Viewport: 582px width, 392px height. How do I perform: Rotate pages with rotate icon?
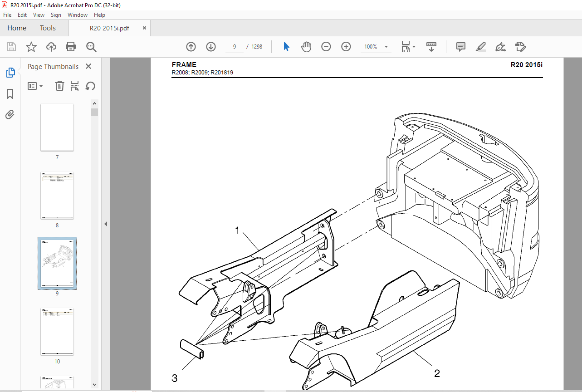tap(90, 86)
